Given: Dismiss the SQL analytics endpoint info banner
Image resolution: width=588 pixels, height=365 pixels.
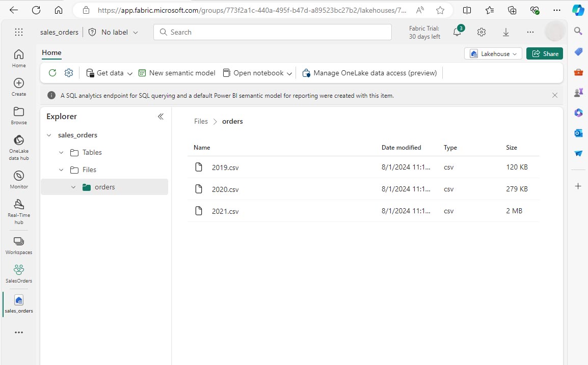Looking at the screenshot, I should tap(555, 95).
